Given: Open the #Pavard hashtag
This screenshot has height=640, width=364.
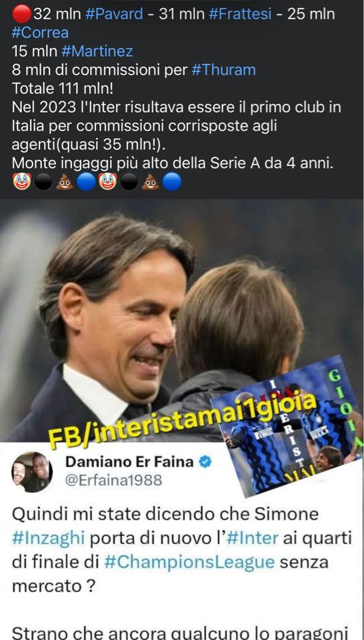Looking at the screenshot, I should point(114,14).
